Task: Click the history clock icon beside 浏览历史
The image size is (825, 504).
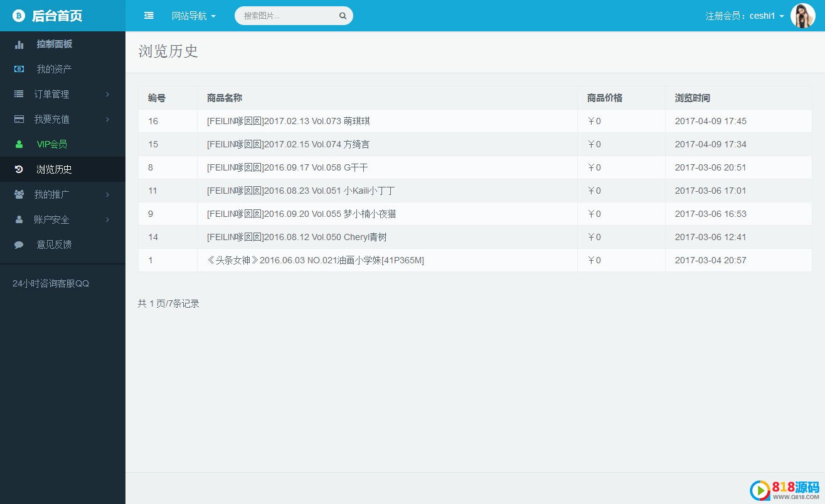Action: [x=19, y=169]
